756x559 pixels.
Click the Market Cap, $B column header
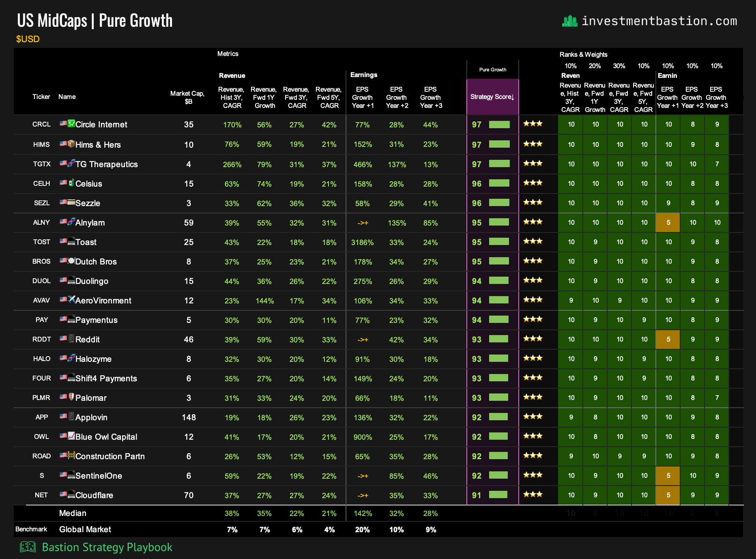click(x=187, y=97)
